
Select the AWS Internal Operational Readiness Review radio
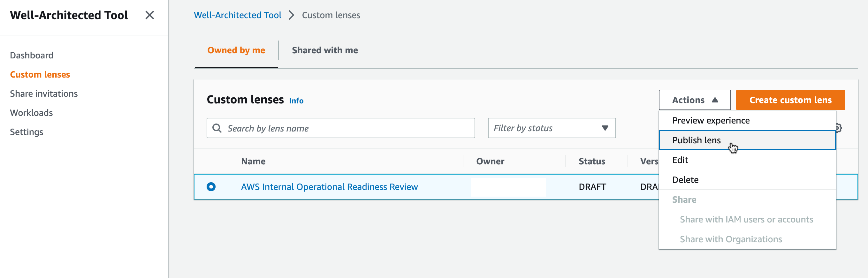coord(211,187)
